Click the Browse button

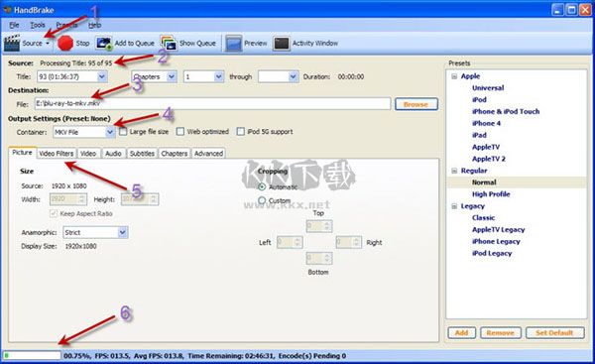pos(416,104)
